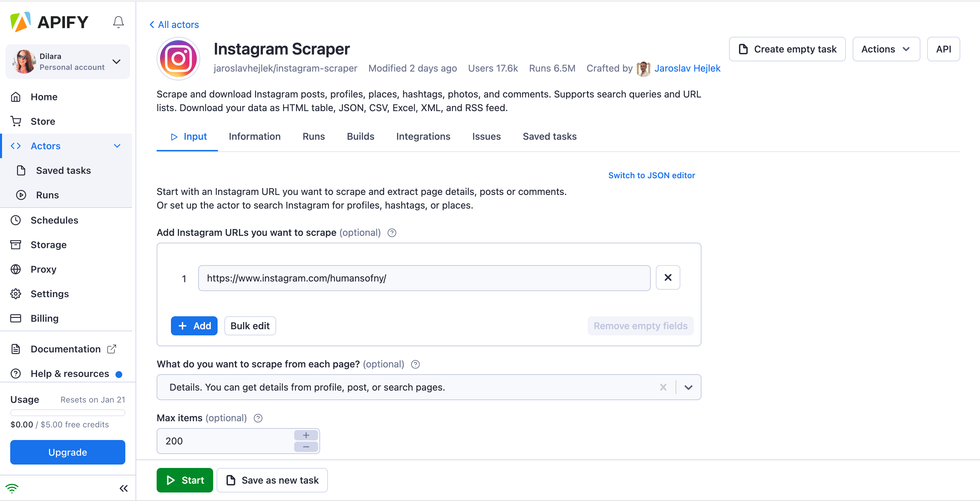Add another Instagram URL
The height and width of the screenshot is (501, 980).
click(x=194, y=326)
